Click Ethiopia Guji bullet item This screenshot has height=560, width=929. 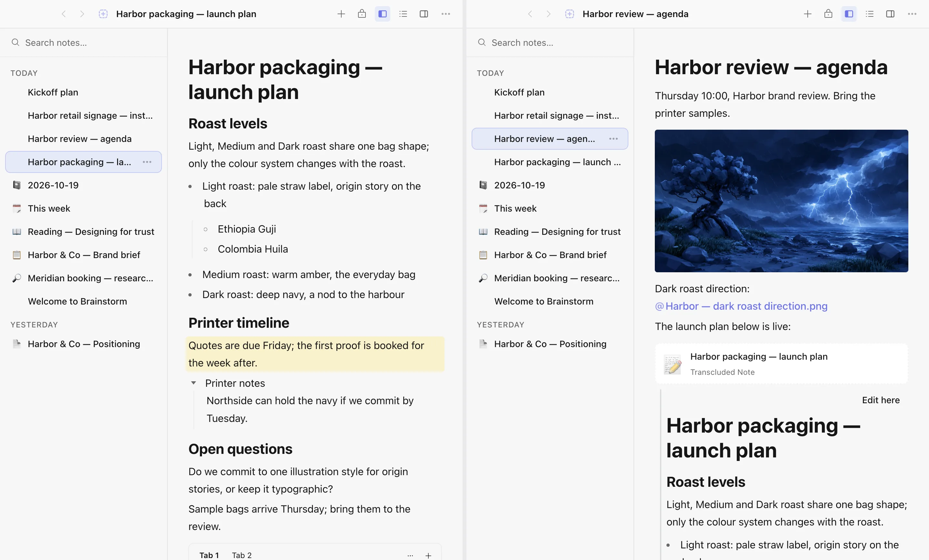click(246, 229)
